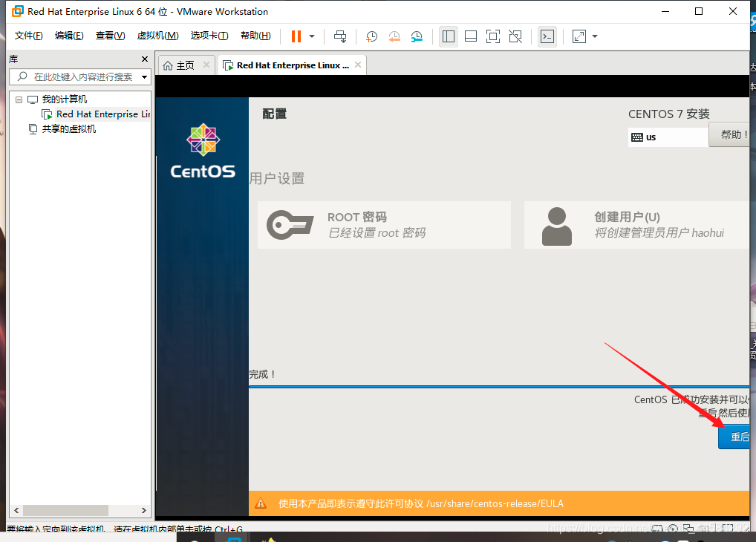This screenshot has height=542, width=756.
Task: Click the library horizontal scrollbar thumb
Action: click(65, 510)
